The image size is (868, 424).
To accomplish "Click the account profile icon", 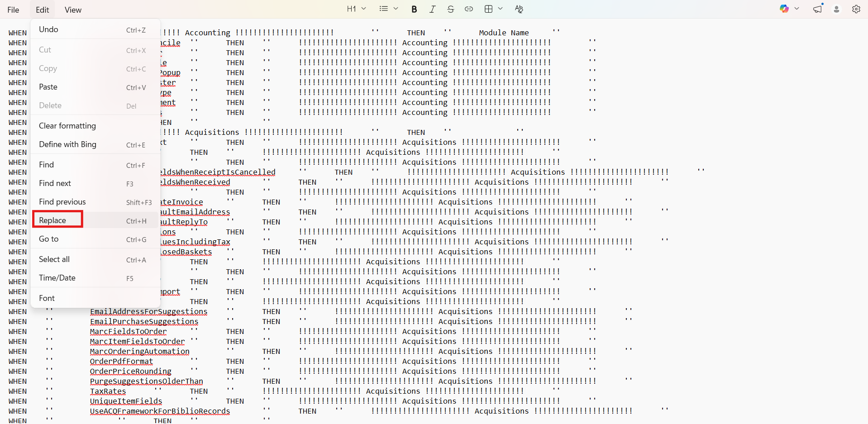I will coord(836,9).
